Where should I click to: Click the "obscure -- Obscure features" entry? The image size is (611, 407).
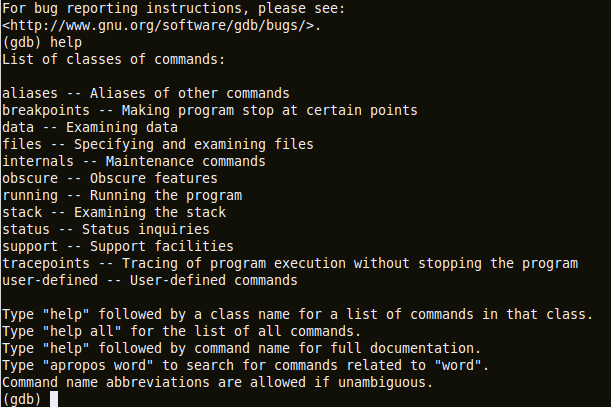[x=109, y=178]
